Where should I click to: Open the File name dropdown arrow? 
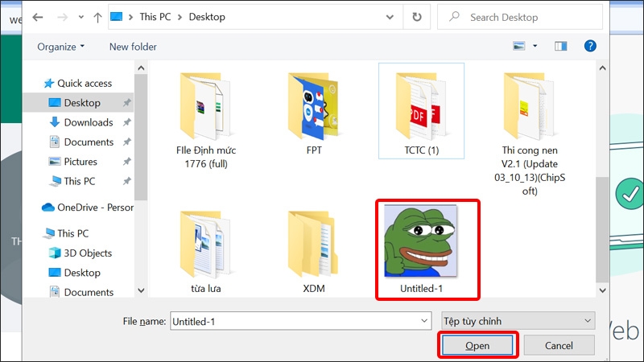tap(424, 321)
